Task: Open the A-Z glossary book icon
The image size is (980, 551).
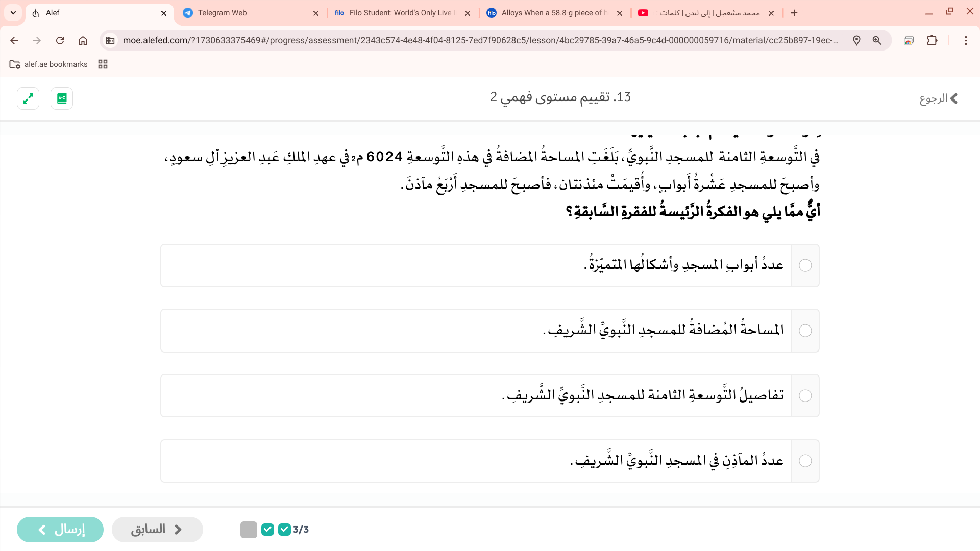Action: [62, 98]
